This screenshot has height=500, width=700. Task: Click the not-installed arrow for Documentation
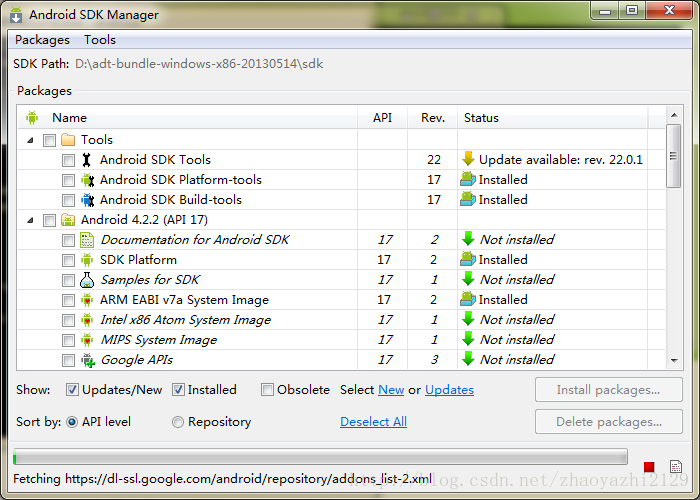tap(468, 239)
